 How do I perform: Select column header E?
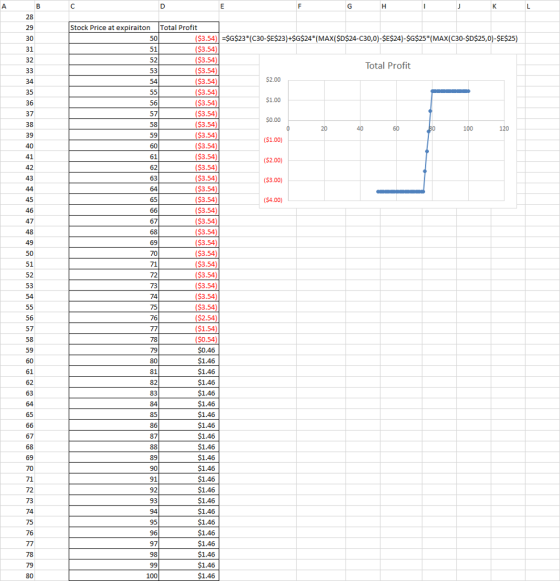pos(258,6)
